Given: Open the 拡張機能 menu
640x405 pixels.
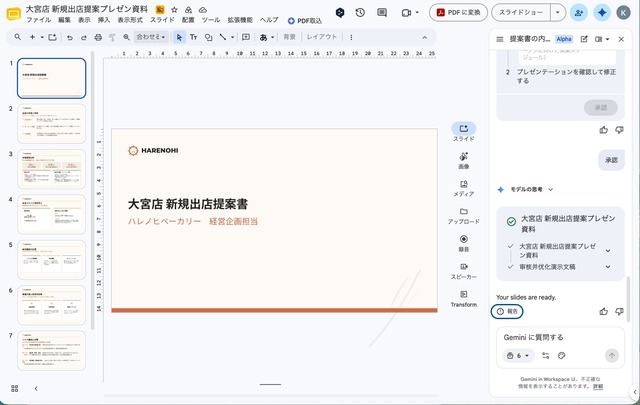Looking at the screenshot, I should click(240, 20).
